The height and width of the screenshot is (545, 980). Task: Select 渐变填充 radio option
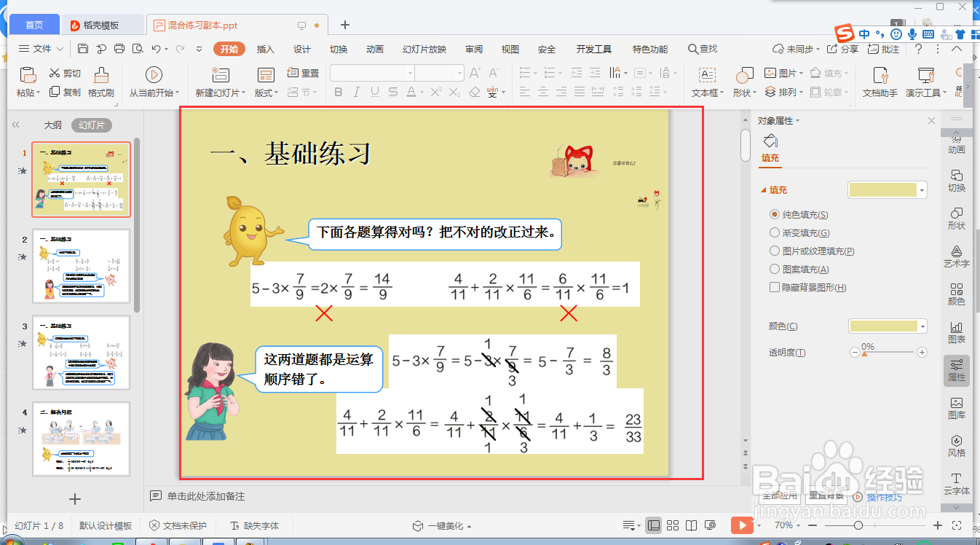(775, 232)
